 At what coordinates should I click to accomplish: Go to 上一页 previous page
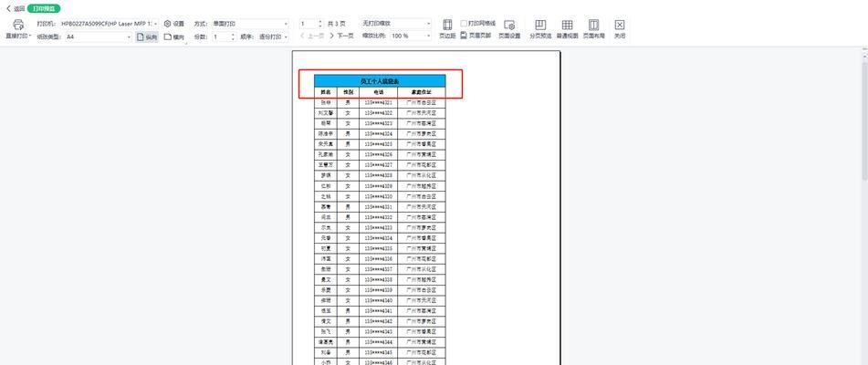[x=311, y=36]
